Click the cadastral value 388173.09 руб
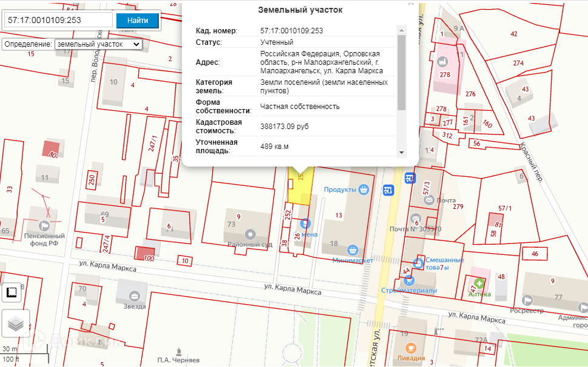Screen dimensions: 588x367 click(x=284, y=127)
